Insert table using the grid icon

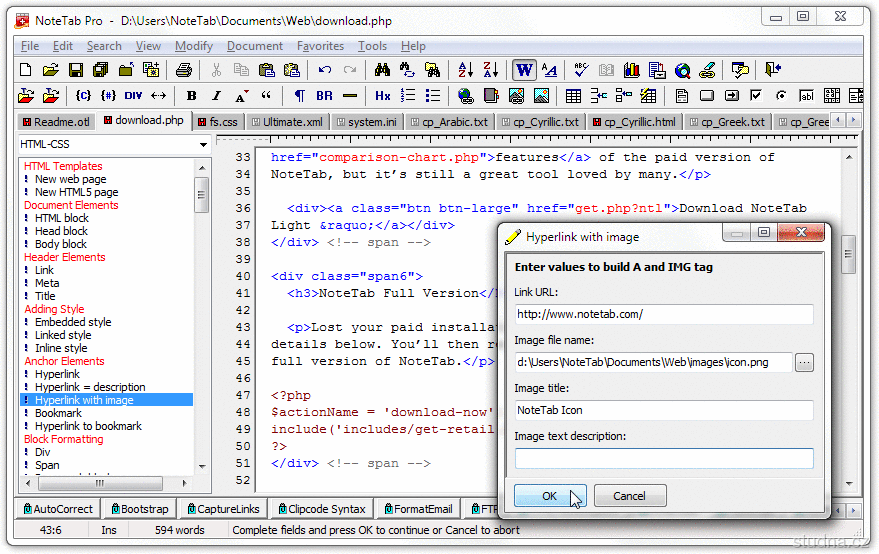click(x=573, y=96)
